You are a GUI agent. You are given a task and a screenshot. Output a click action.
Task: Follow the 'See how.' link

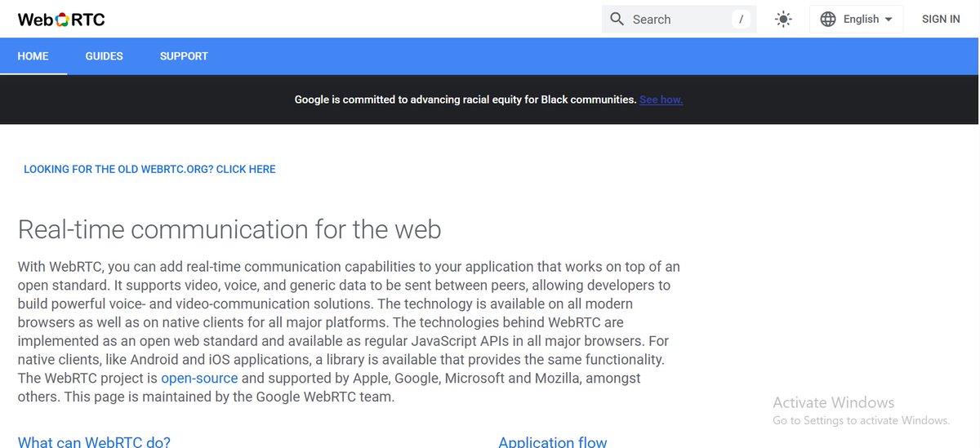click(661, 100)
